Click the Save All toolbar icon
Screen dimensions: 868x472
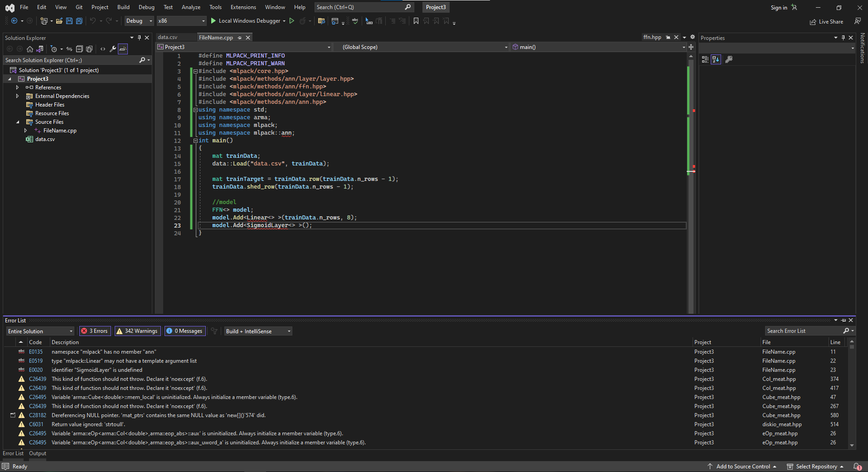(79, 21)
